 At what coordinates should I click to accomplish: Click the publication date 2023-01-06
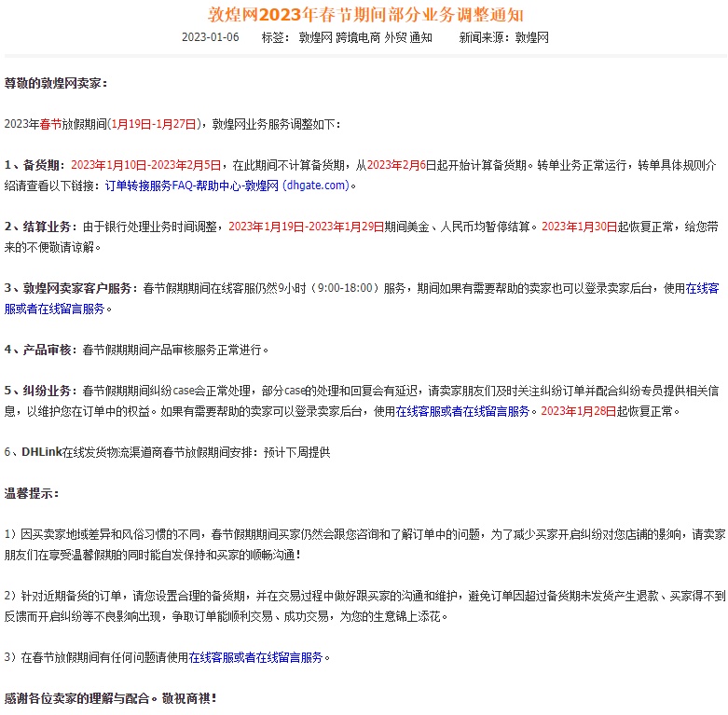211,37
